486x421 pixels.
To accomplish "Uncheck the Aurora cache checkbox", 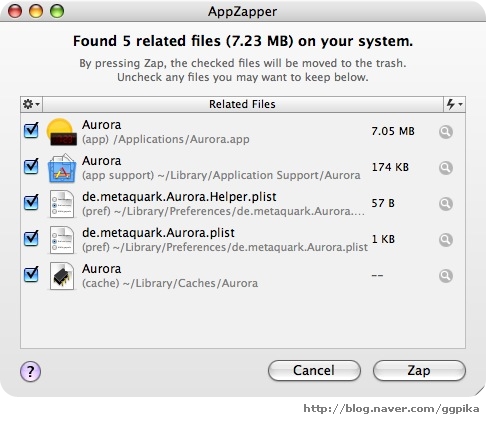I will pyautogui.click(x=31, y=274).
